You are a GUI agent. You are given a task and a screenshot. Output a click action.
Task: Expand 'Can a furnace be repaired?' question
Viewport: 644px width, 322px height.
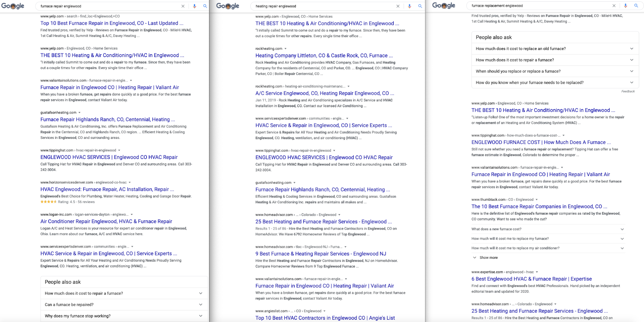(x=124, y=305)
